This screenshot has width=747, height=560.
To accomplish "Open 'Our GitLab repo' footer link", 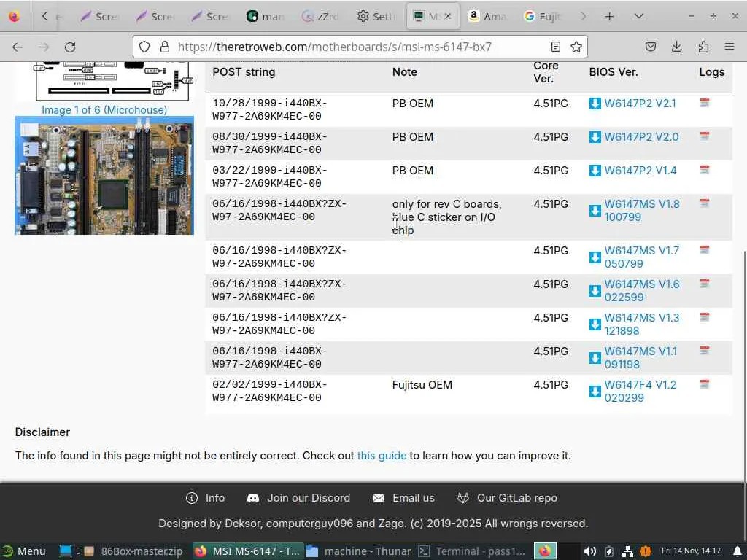I will pos(507,498).
